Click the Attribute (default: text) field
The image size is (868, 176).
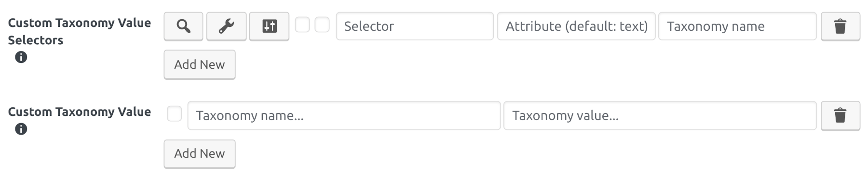coord(576,26)
